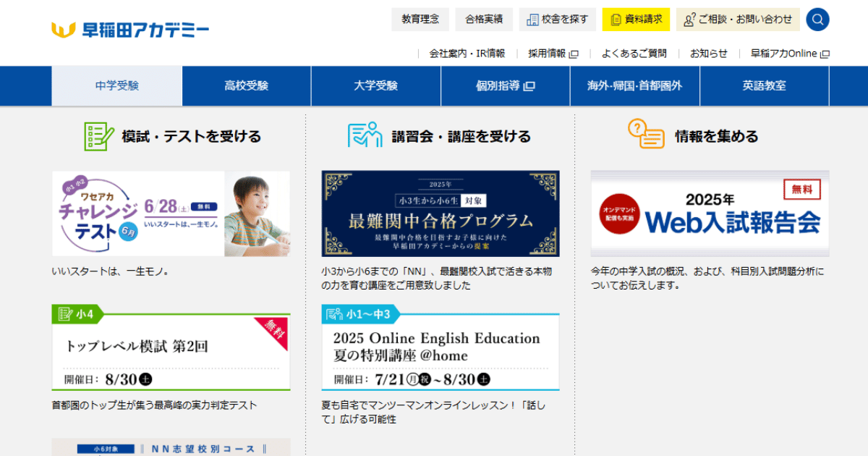
Task: Open よくあるご質問 link
Action: [x=634, y=54]
